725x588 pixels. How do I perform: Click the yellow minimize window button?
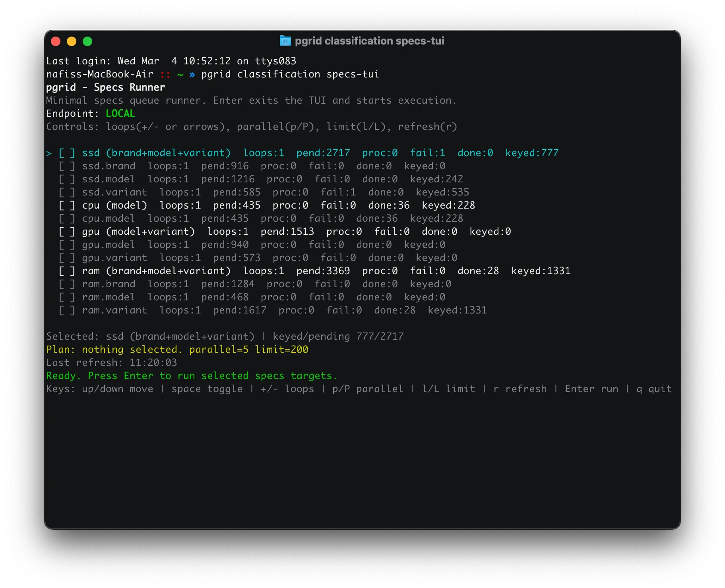[x=72, y=41]
